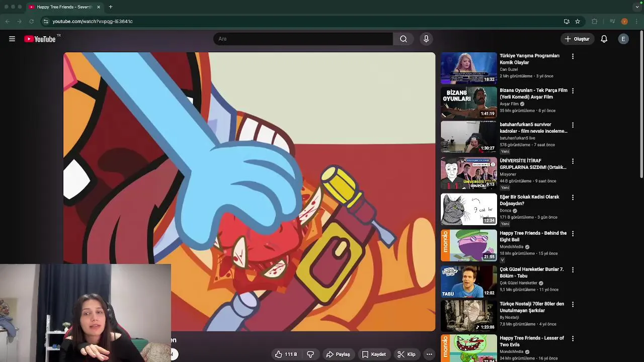The height and width of the screenshot is (362, 644).
Task: Click the By Nostalji channel name
Action: point(510,317)
